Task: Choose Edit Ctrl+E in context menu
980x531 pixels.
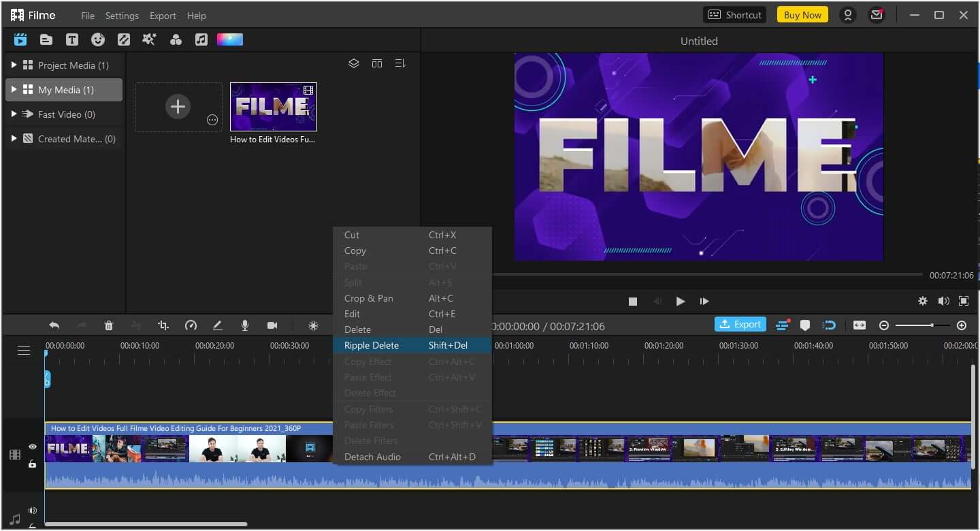Action: 412,314
